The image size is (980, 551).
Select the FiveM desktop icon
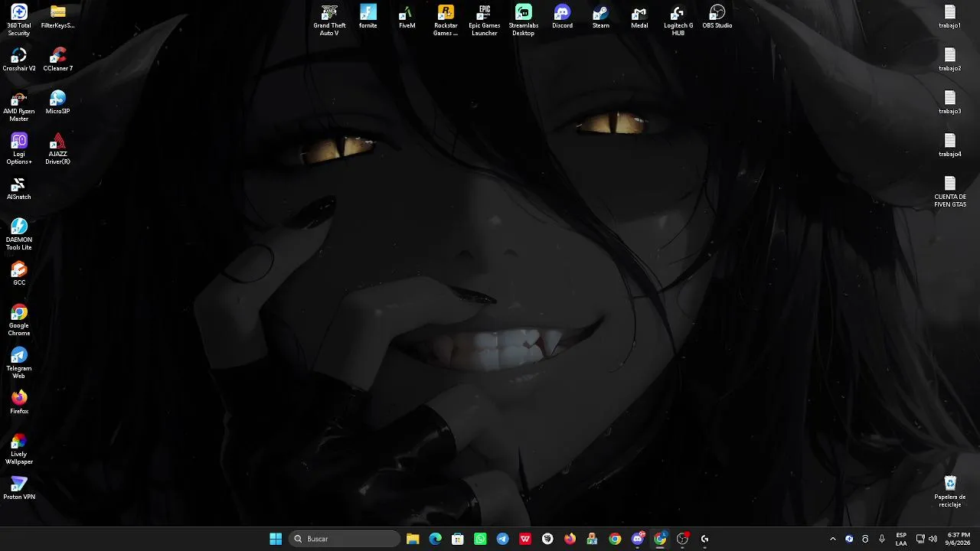click(x=407, y=16)
